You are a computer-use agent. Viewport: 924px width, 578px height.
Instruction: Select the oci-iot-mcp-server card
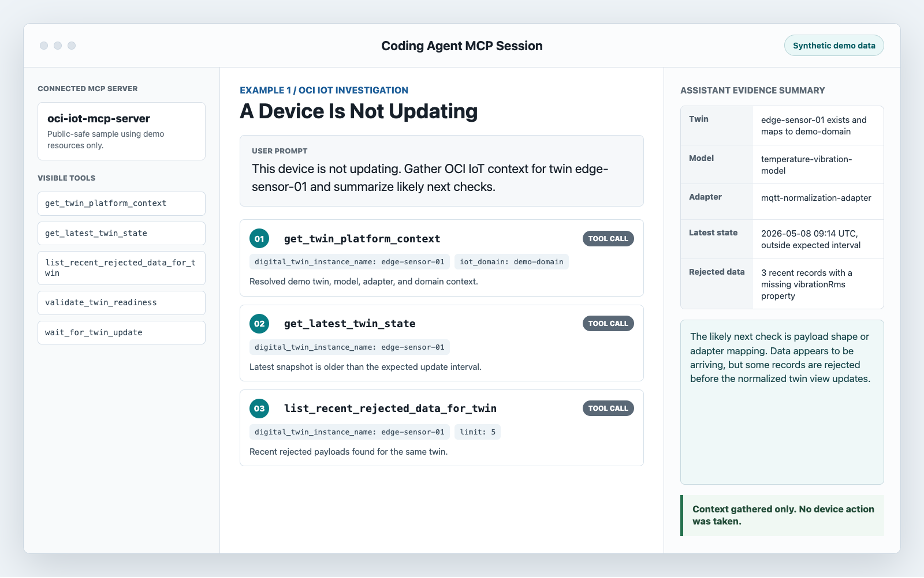point(121,131)
